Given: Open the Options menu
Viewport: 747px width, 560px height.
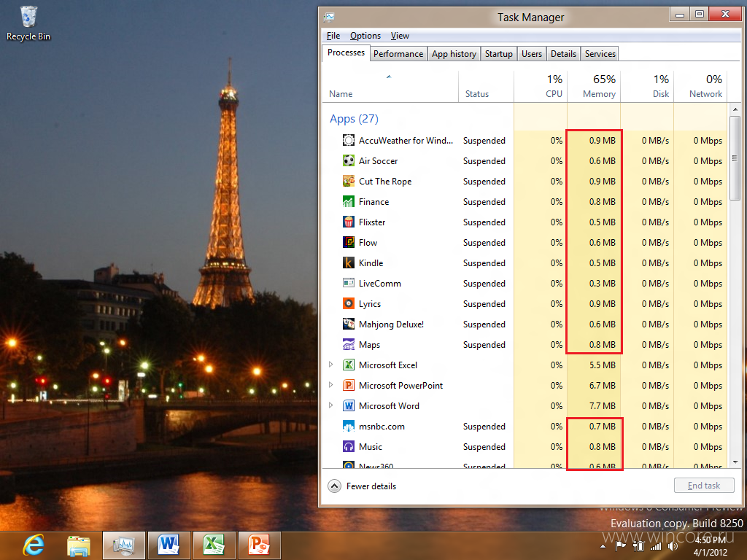Looking at the screenshot, I should [365, 36].
